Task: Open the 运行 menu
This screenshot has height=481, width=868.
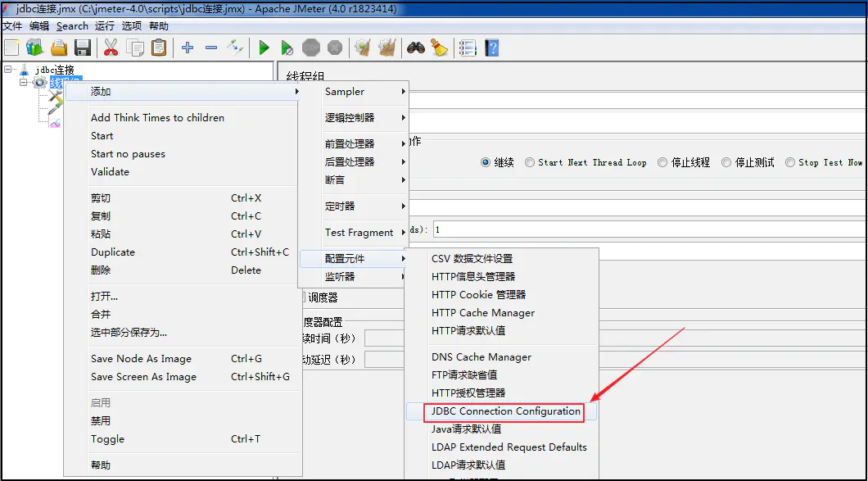Action: [x=104, y=26]
